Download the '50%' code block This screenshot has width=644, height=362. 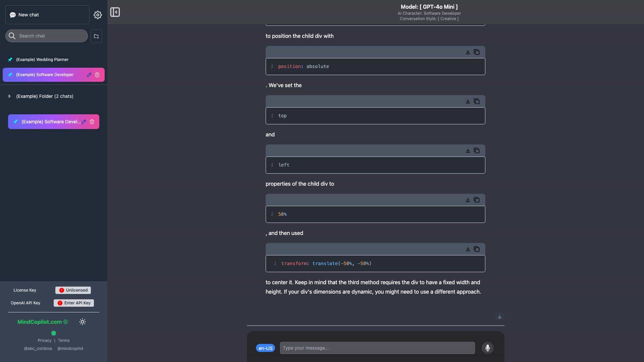pyautogui.click(x=468, y=200)
